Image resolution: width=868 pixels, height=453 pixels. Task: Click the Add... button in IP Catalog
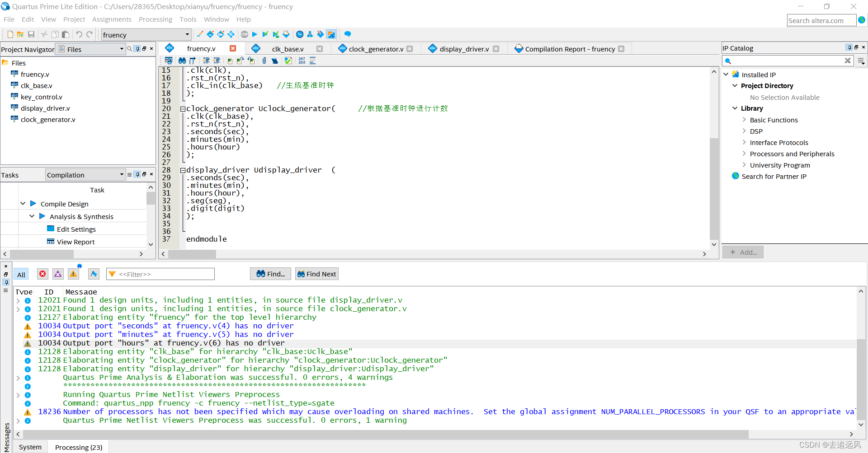pyautogui.click(x=743, y=252)
